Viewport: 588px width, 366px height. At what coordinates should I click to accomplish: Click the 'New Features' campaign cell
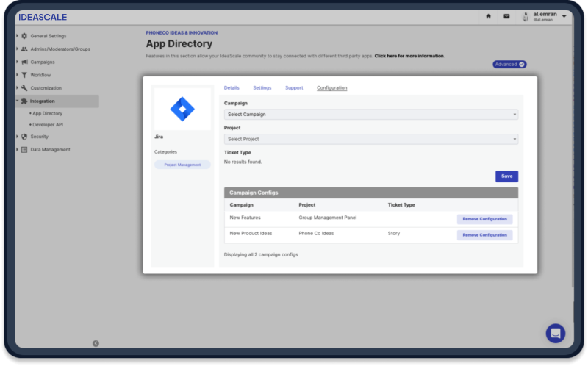pyautogui.click(x=245, y=218)
